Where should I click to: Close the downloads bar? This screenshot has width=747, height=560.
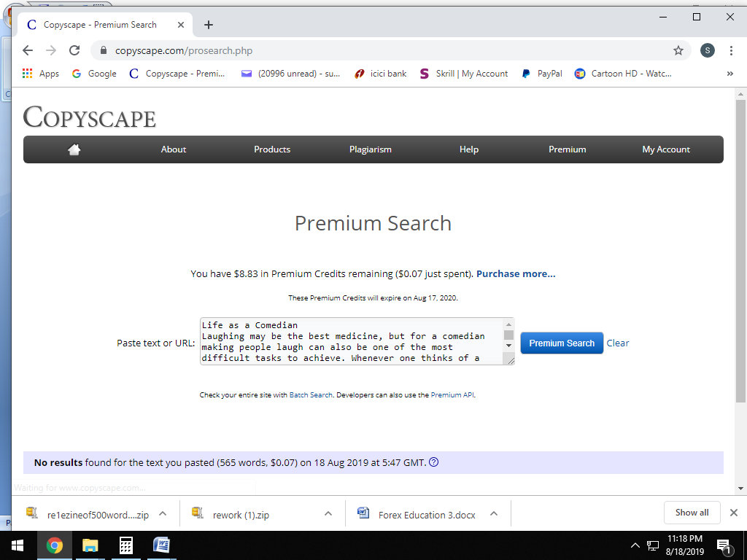pyautogui.click(x=734, y=513)
